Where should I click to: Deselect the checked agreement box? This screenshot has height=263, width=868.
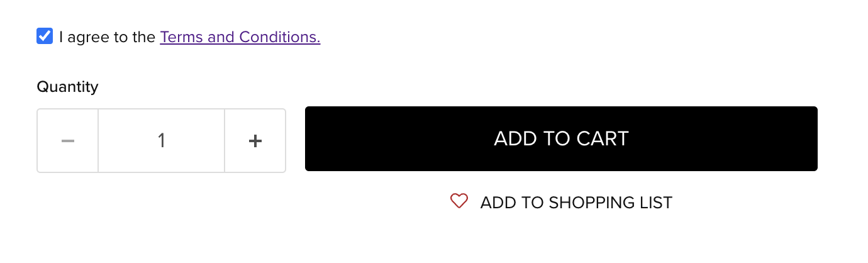[45, 36]
